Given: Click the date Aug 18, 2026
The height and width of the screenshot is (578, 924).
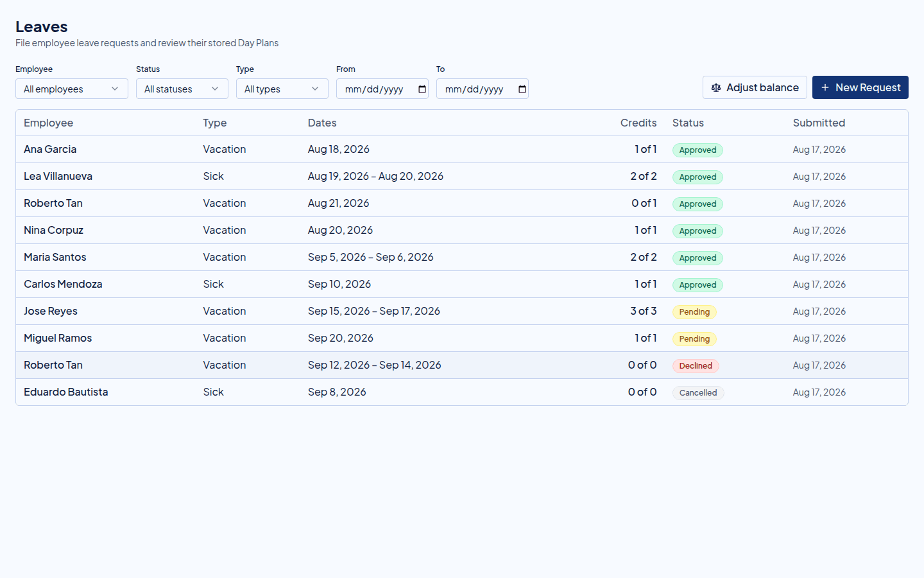Looking at the screenshot, I should pos(339,149).
